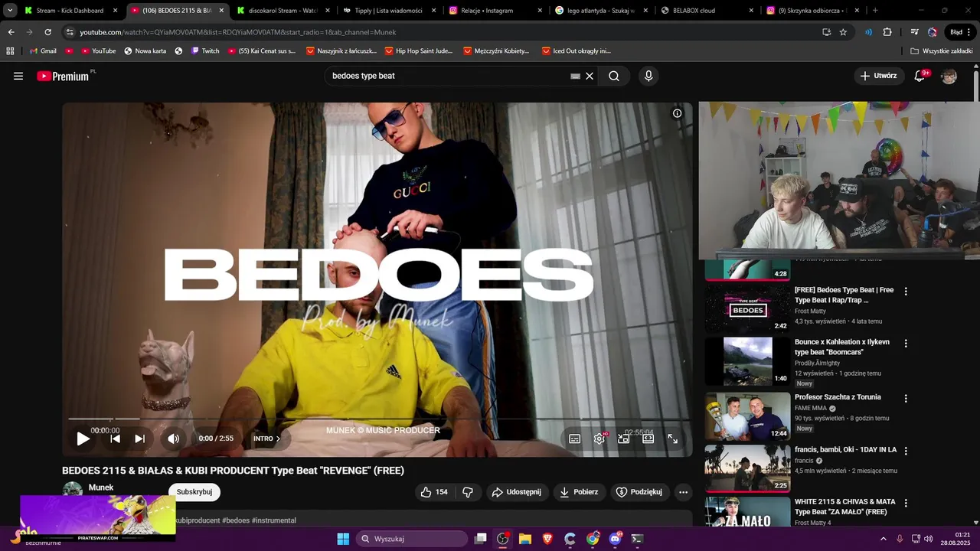Viewport: 980px width, 551px height.
Task: Click Podziękuj thanks button
Action: pyautogui.click(x=639, y=492)
